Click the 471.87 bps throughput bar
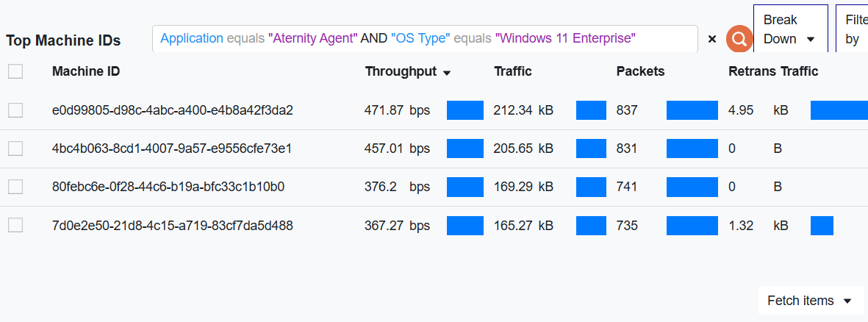Screen dimensions: 868x322 (x=465, y=110)
